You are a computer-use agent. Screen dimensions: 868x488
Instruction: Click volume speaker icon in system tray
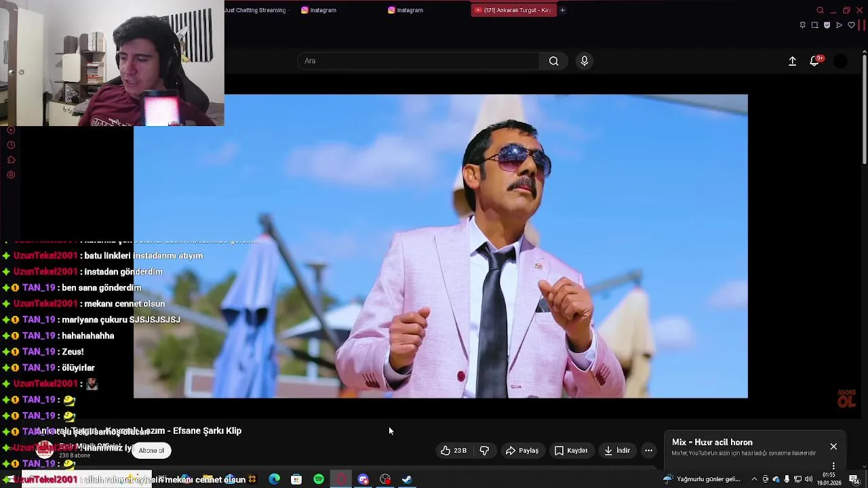click(808, 479)
